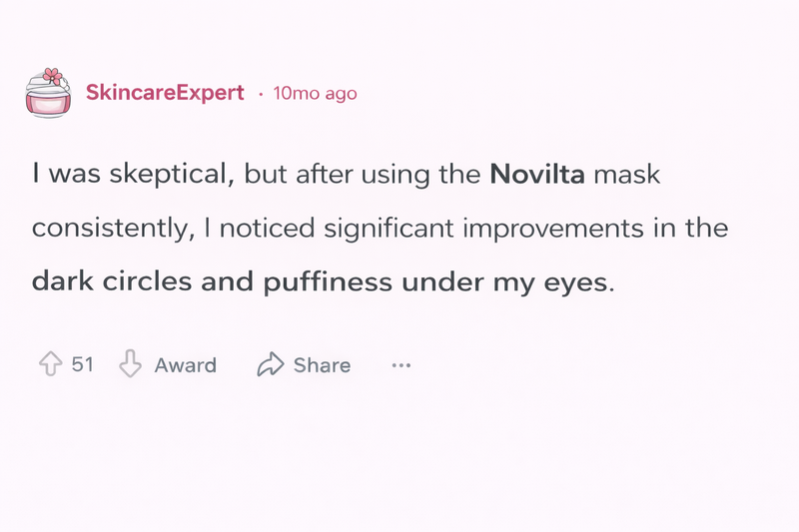Click the bold words "under my eyes"

coord(503,281)
